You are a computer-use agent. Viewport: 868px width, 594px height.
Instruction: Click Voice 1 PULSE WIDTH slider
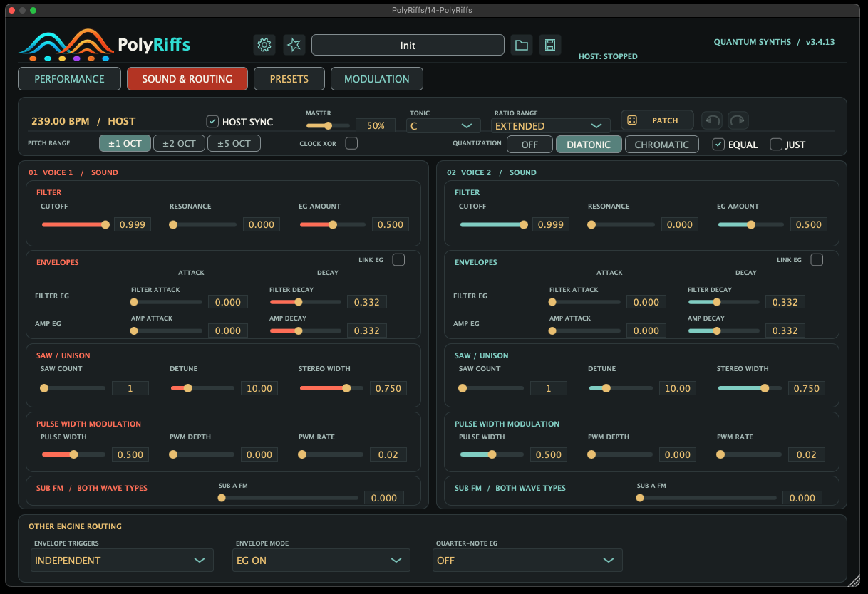click(75, 454)
